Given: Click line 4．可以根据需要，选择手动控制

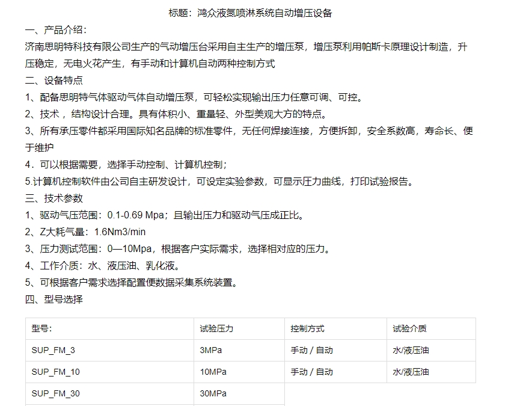Looking at the screenshot, I should [x=126, y=165].
